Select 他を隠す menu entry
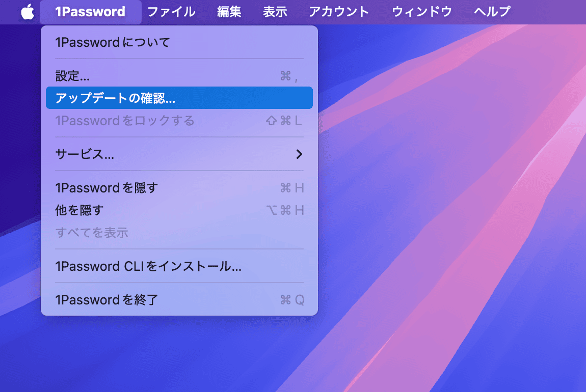586x392 pixels. tap(179, 210)
